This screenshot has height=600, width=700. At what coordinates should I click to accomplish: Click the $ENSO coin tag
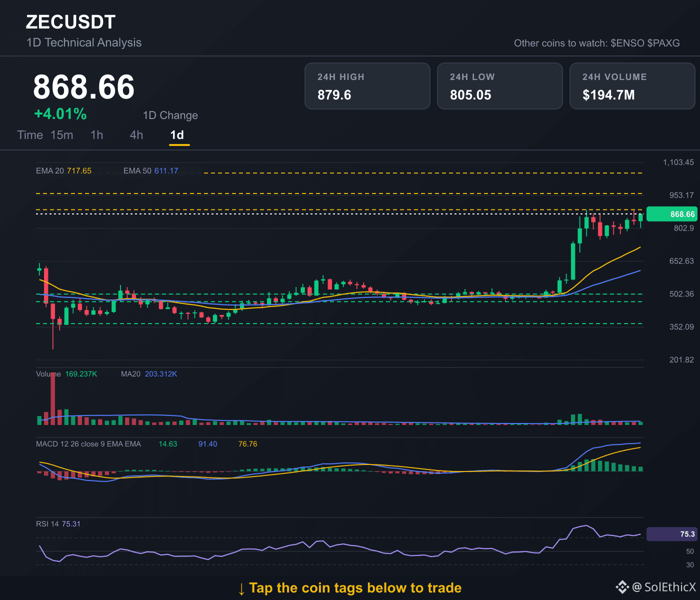627,43
